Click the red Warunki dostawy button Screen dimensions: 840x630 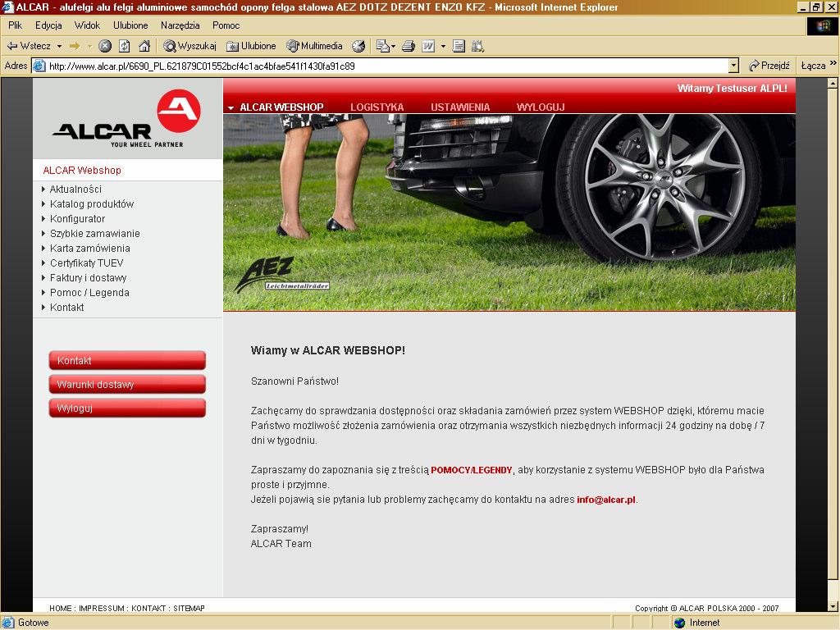click(x=127, y=384)
